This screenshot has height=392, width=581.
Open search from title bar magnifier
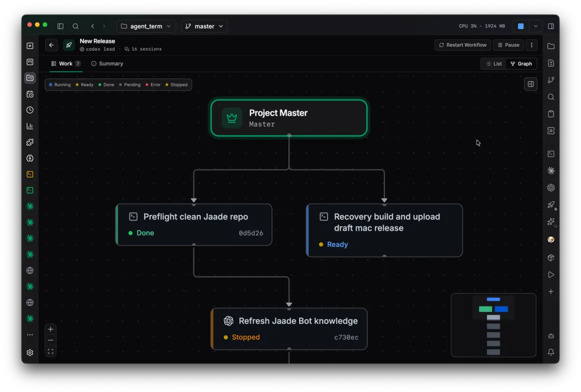pos(76,26)
